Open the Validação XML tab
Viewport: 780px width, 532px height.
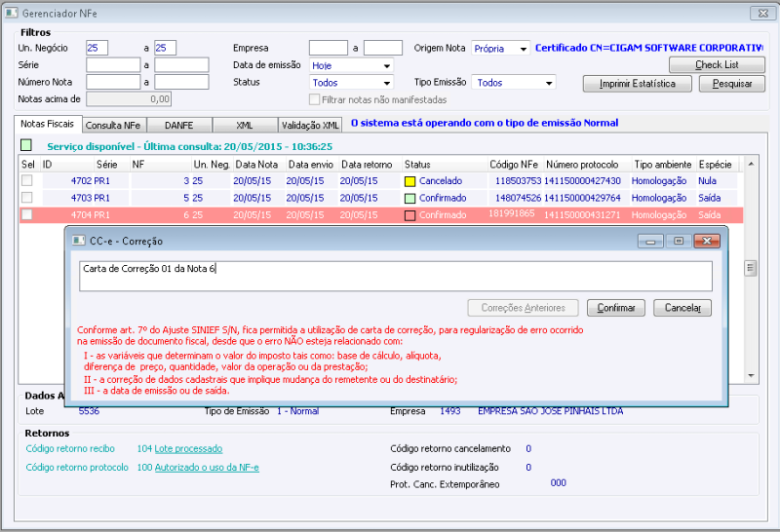click(x=310, y=126)
